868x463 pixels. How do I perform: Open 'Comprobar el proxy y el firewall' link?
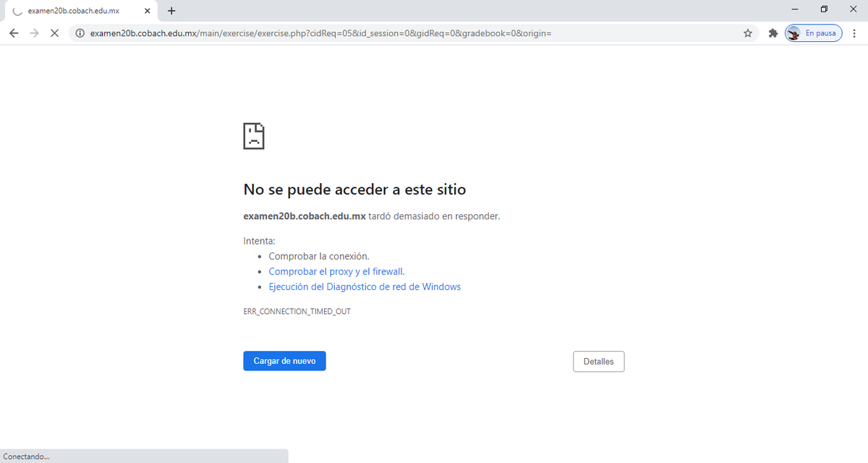(x=336, y=271)
